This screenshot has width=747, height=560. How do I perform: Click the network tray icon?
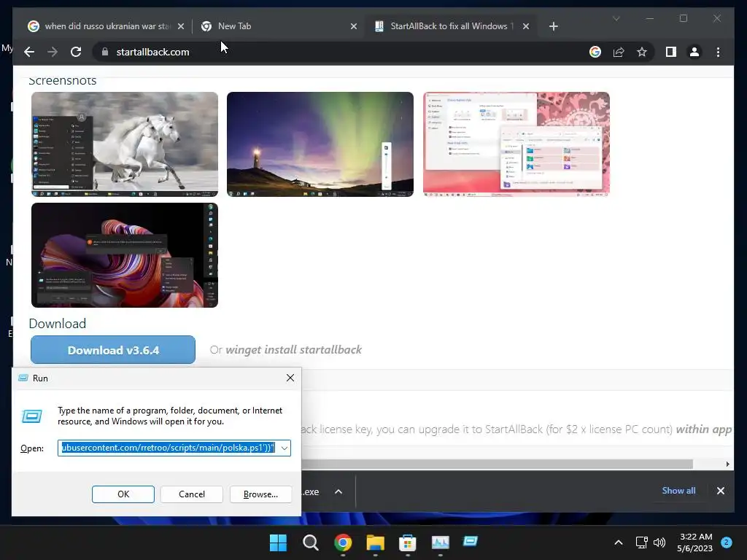[x=642, y=542]
